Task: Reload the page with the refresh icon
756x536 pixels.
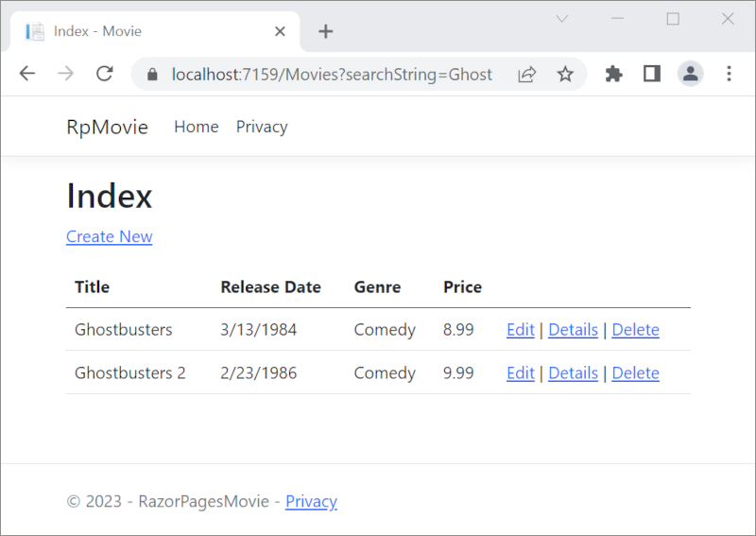Action: coord(105,74)
